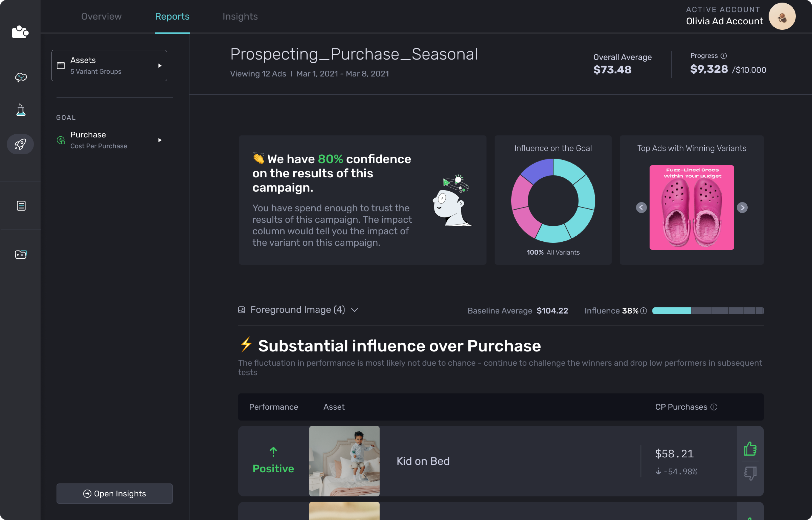Screen dimensions: 812x520
Task: Open the brain icon in sidebar
Action: (21, 77)
